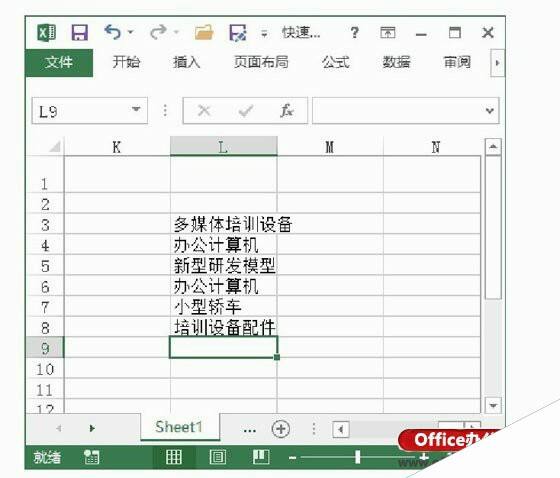Click the zoom in plus button

coord(424,457)
